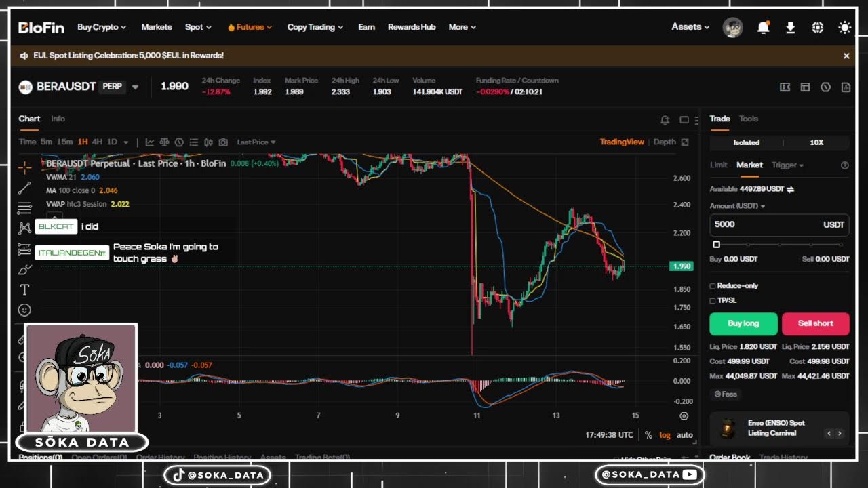Switch chart to TradingView mode
This screenshot has height=488, width=868.
pyautogui.click(x=622, y=142)
